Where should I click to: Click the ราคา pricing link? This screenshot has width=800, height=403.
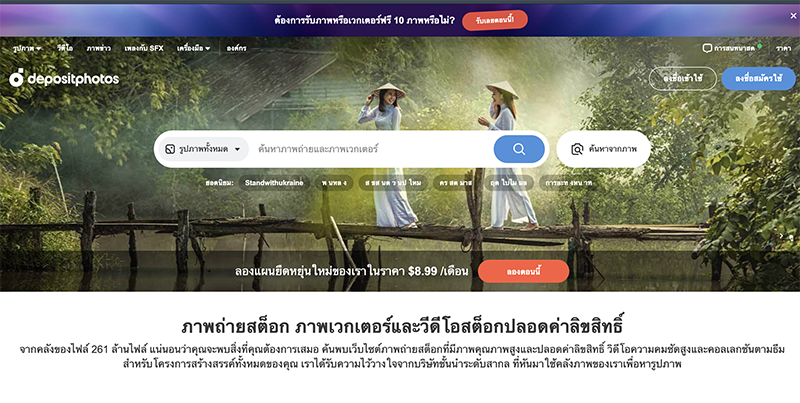pyautogui.click(x=783, y=48)
